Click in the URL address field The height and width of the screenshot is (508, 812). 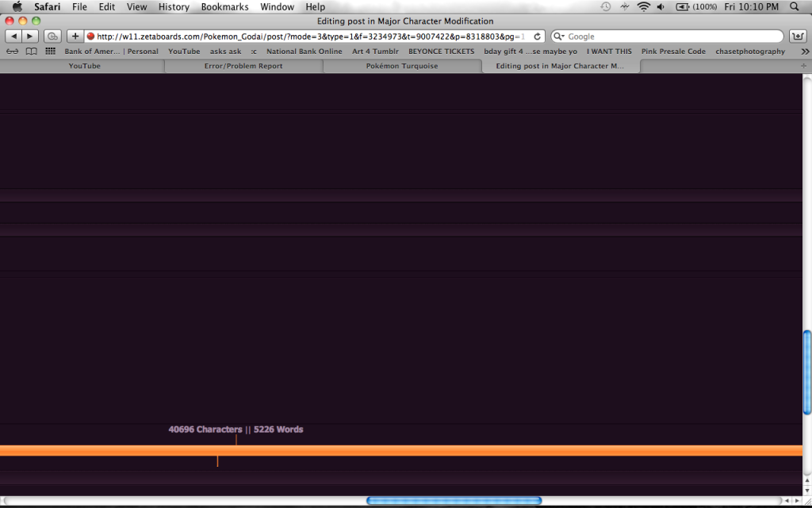pos(309,37)
